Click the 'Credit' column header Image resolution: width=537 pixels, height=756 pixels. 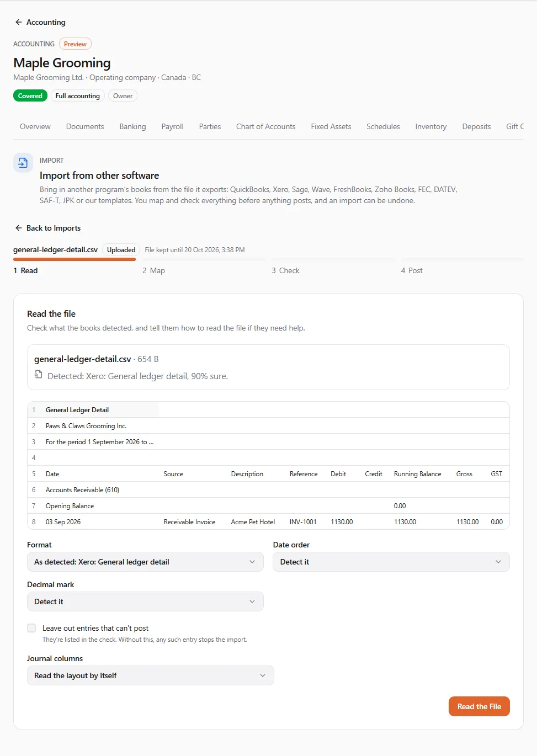tap(374, 473)
